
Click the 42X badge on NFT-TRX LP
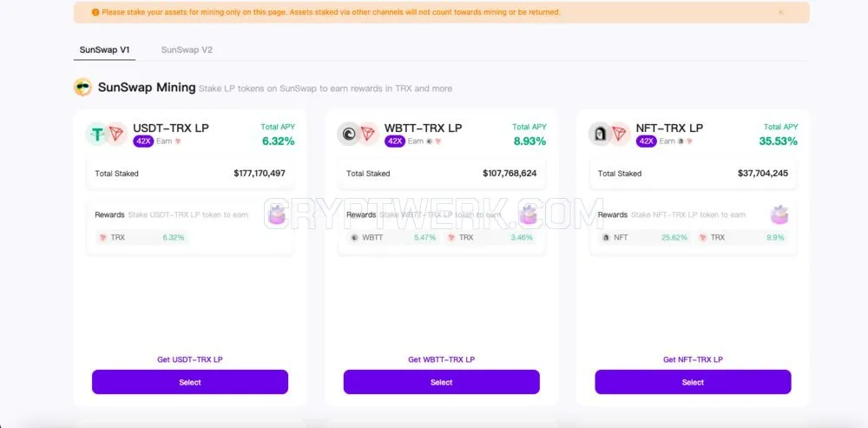647,142
